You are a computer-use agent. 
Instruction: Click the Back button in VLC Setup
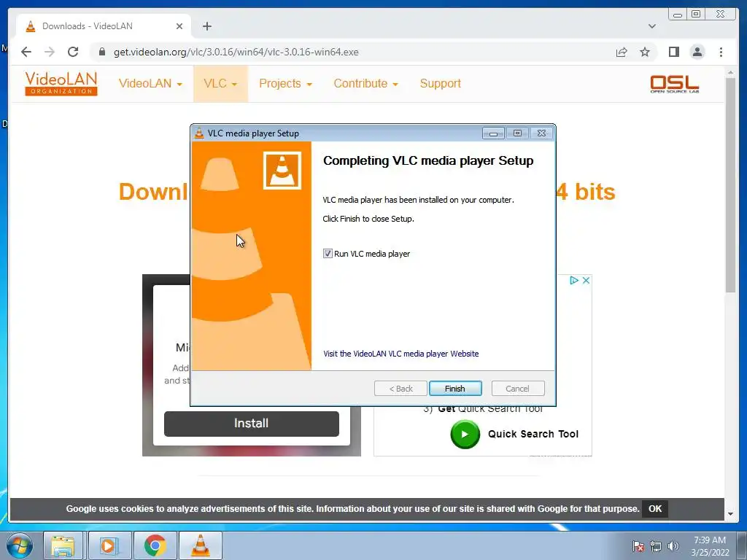tap(400, 389)
